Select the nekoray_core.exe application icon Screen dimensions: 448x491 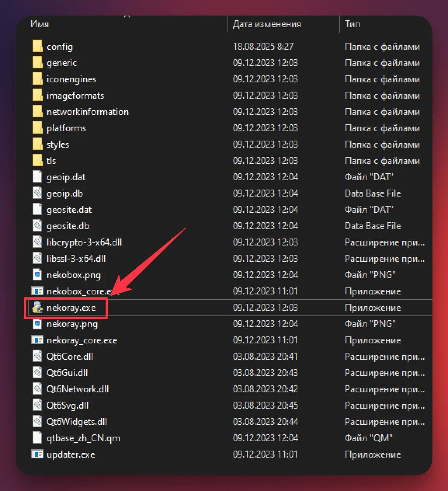(x=37, y=340)
